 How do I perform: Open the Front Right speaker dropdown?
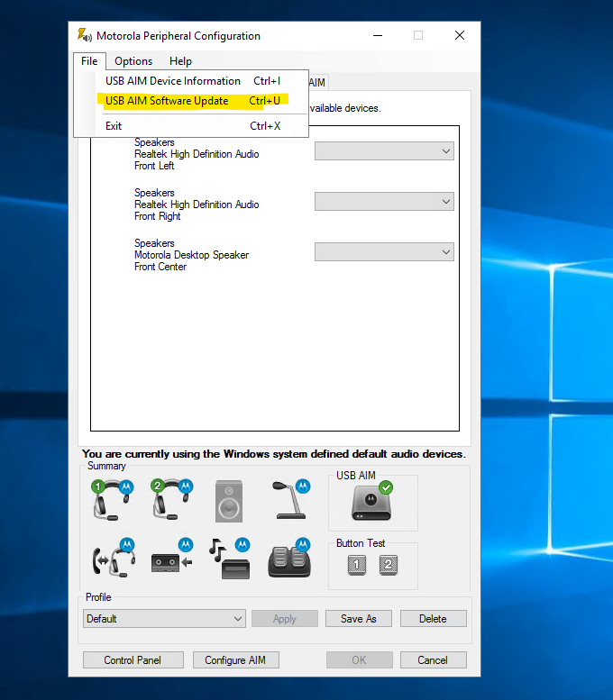click(384, 201)
